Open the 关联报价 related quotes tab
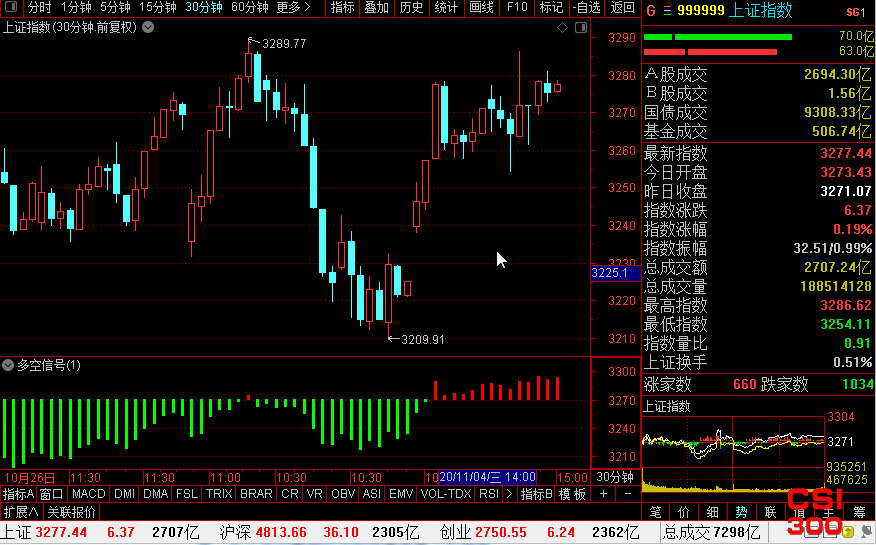876x545 pixels. [x=72, y=511]
